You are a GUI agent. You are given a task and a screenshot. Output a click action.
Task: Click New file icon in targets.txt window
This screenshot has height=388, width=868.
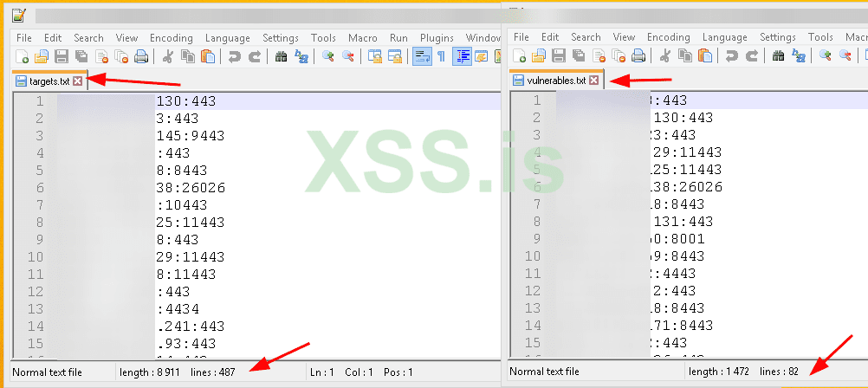(x=22, y=56)
